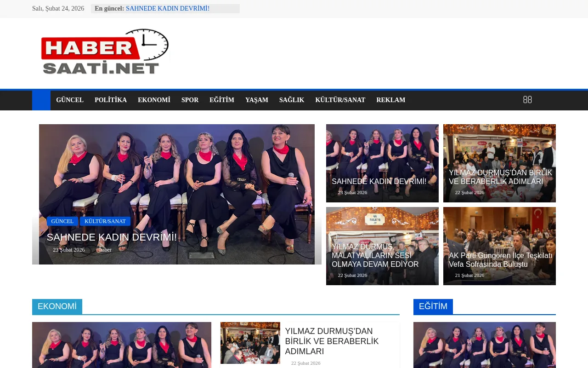The image size is (588, 368).
Task: Open the GÜNCEL menu item
Action: [x=70, y=100]
